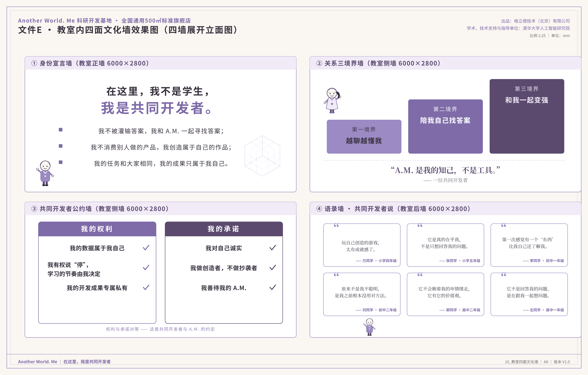Image resolution: width=588 pixels, height=375 pixels.
Task: Click the 语录墙 section header
Action: click(445, 209)
